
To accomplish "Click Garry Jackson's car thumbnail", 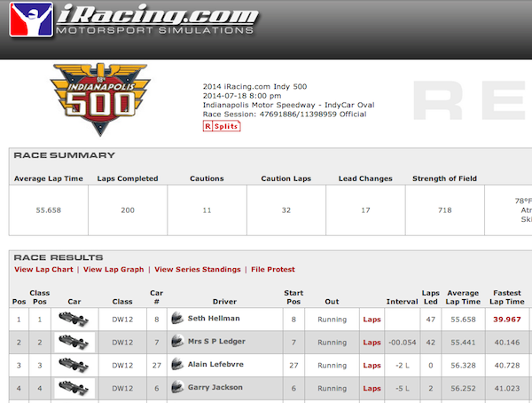I will (74, 388).
